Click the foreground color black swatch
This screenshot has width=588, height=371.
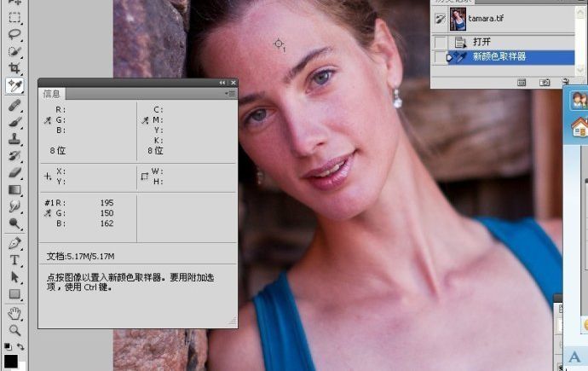[x=11, y=362]
